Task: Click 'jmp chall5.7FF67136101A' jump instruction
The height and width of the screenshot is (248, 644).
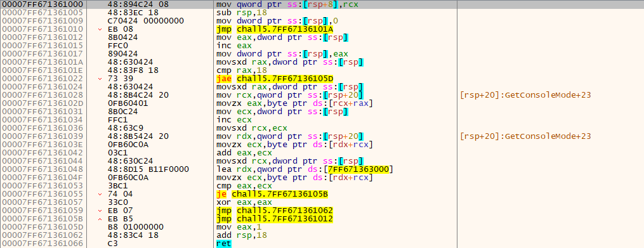Action: (x=275, y=29)
